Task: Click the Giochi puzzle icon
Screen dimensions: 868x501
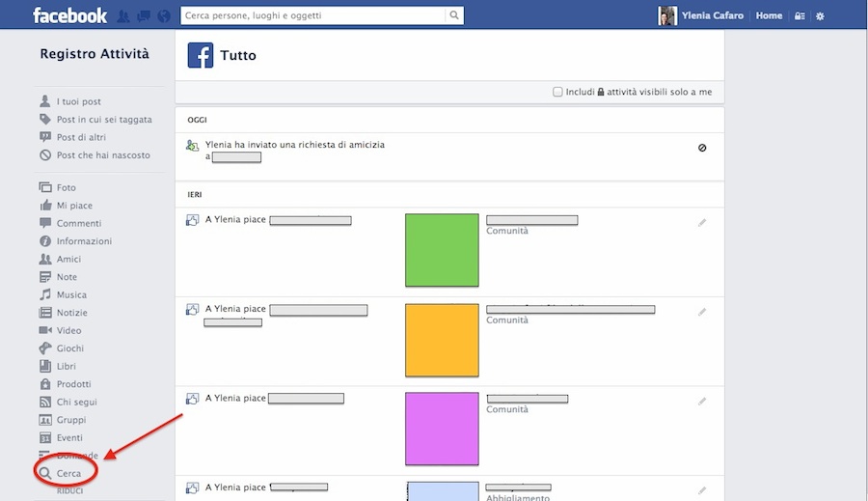Action: (x=45, y=348)
